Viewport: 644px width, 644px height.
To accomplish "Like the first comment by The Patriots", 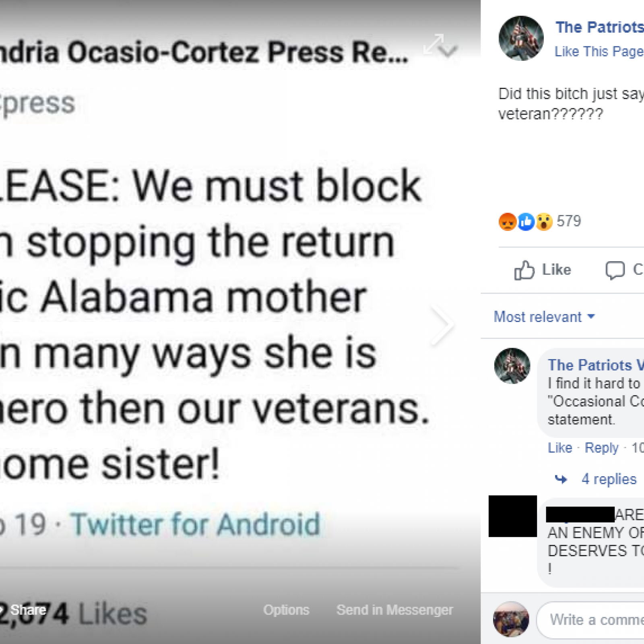I will [x=559, y=448].
